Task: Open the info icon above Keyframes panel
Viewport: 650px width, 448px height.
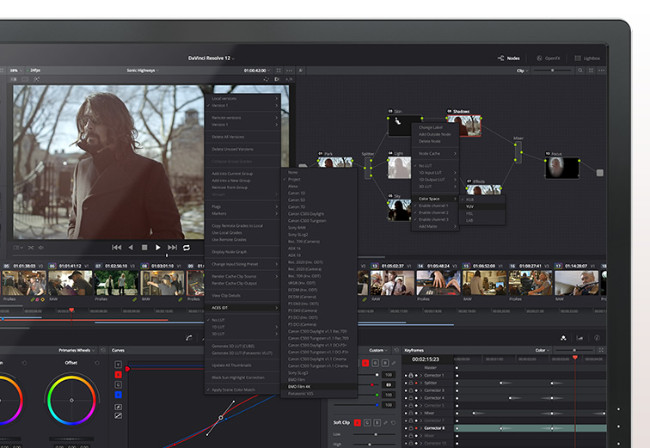Action: tap(597, 338)
